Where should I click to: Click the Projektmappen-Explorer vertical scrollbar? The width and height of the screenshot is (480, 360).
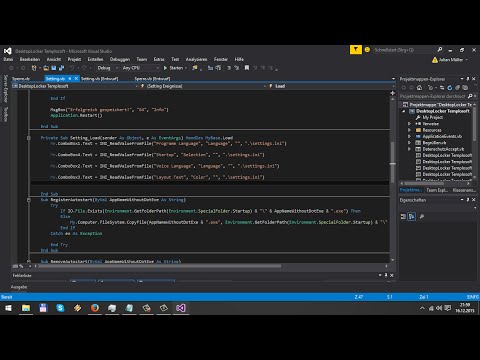(x=475, y=124)
